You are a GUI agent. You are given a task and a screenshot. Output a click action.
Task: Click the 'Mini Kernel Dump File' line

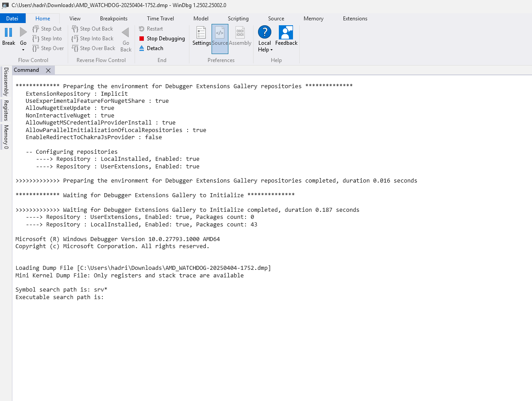click(130, 275)
